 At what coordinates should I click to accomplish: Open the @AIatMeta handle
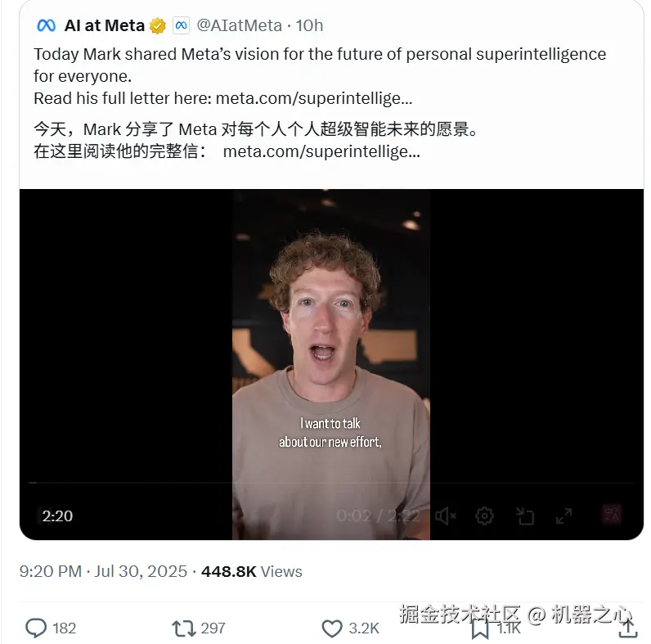click(x=239, y=25)
